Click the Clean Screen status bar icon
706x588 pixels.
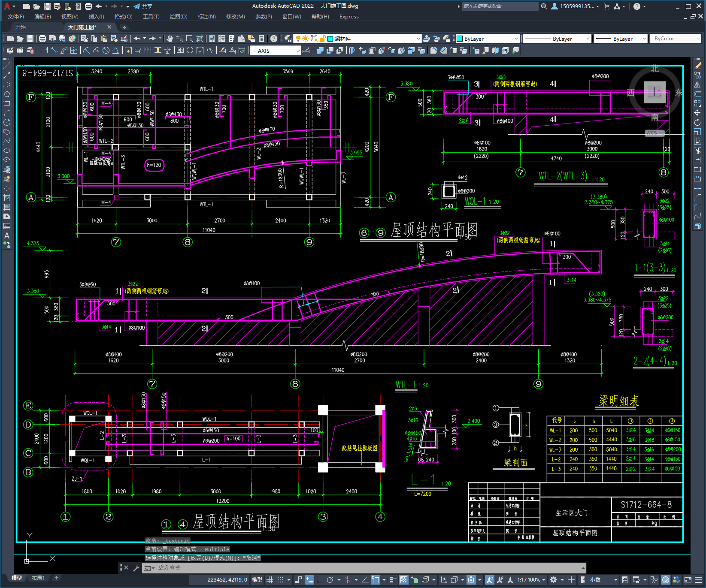point(688,580)
